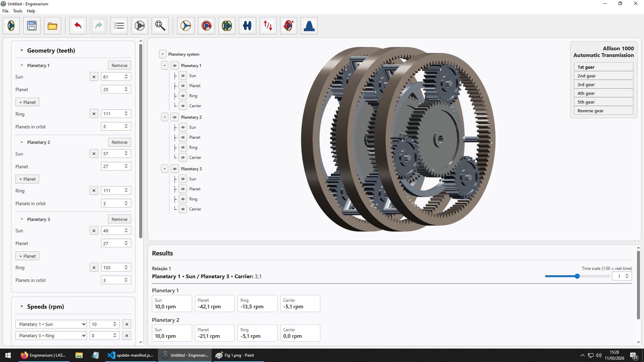Image resolution: width=644 pixels, height=362 pixels.
Task: Open file with the folder icon
Action: tap(52, 26)
